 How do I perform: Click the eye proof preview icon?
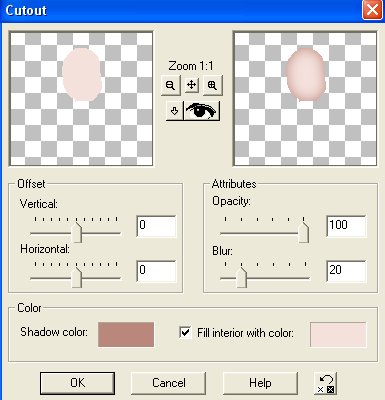[x=201, y=111]
